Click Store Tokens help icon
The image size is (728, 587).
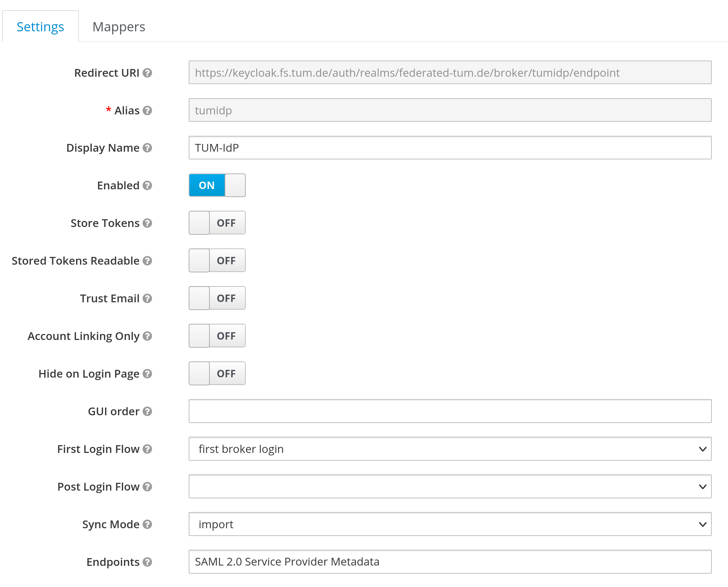point(147,223)
